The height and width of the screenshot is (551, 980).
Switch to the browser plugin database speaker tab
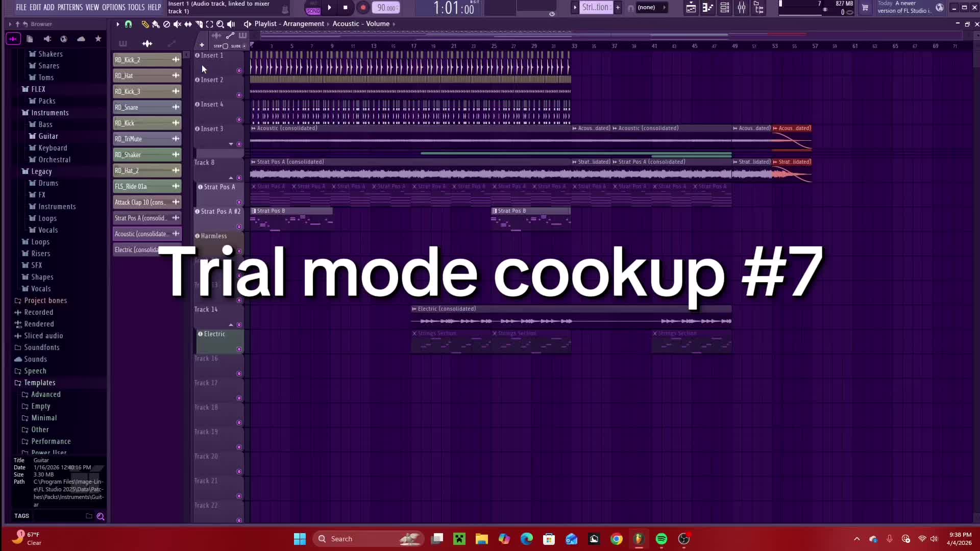pyautogui.click(x=47, y=39)
